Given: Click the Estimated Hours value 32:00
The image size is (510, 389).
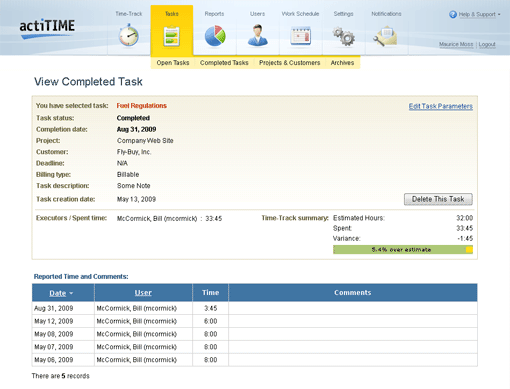Looking at the screenshot, I should point(465,218).
